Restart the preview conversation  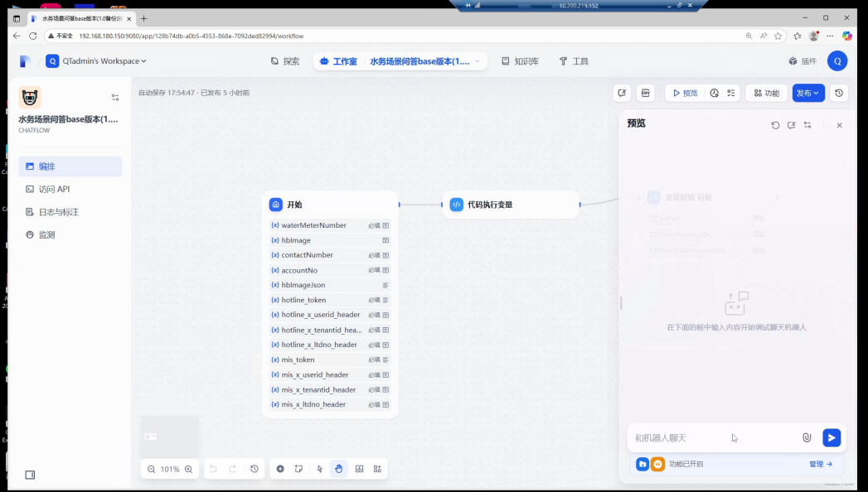pyautogui.click(x=775, y=125)
